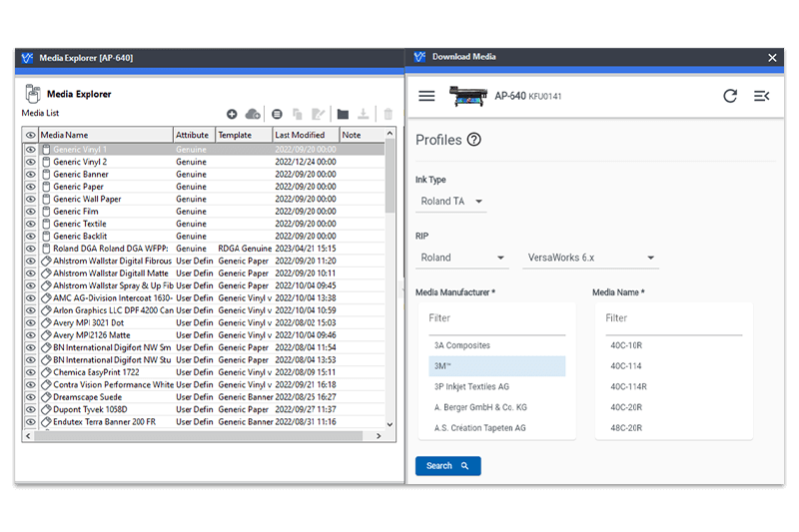
Task: Expand the RIP Roland dropdown
Action: (461, 258)
